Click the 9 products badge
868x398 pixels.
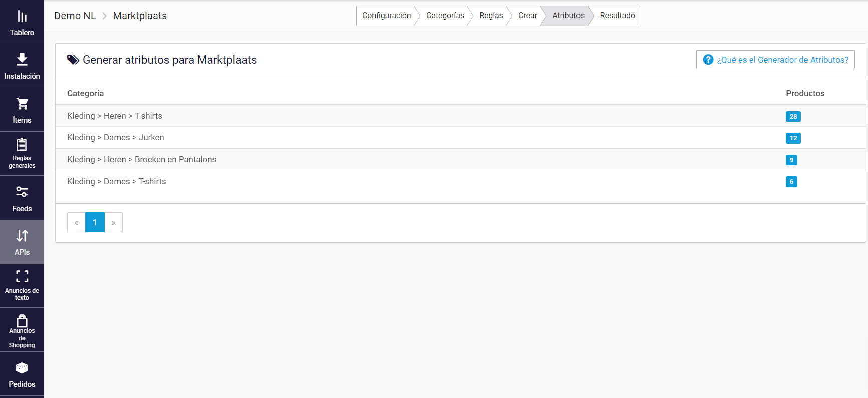coord(791,160)
